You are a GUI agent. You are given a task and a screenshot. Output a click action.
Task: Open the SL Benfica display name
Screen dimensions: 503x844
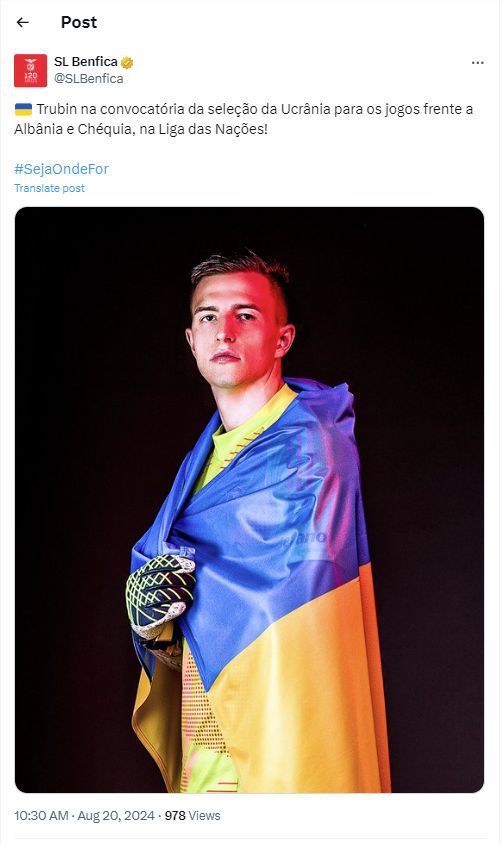coord(86,62)
